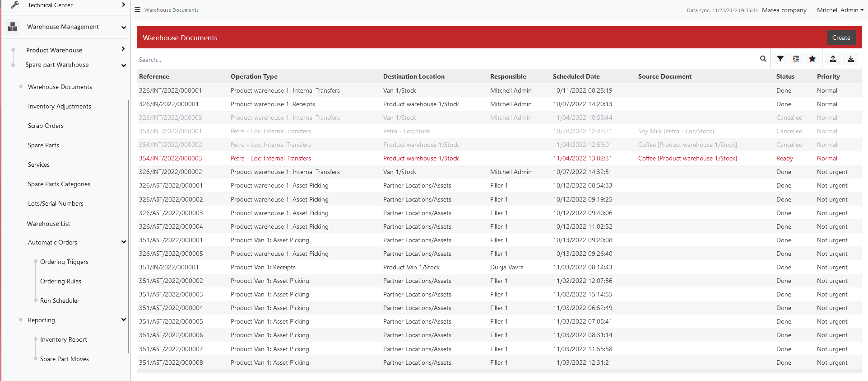Go to Lots/Serial Numbers

[x=56, y=203]
